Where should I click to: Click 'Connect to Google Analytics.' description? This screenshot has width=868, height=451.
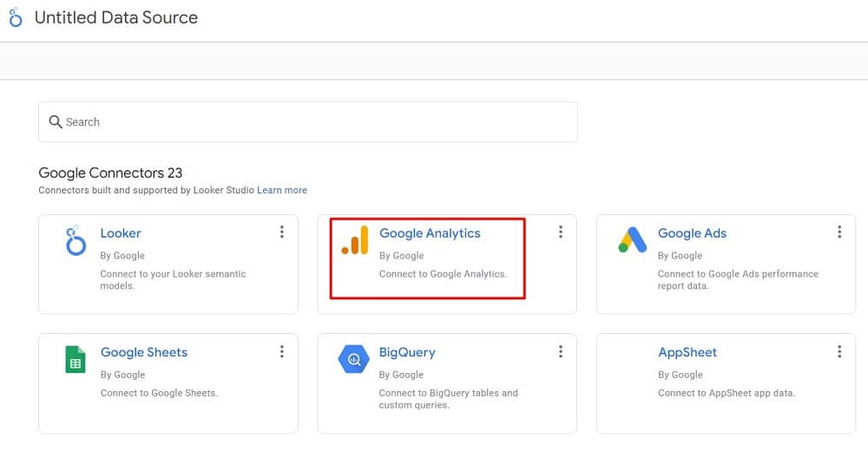(443, 274)
